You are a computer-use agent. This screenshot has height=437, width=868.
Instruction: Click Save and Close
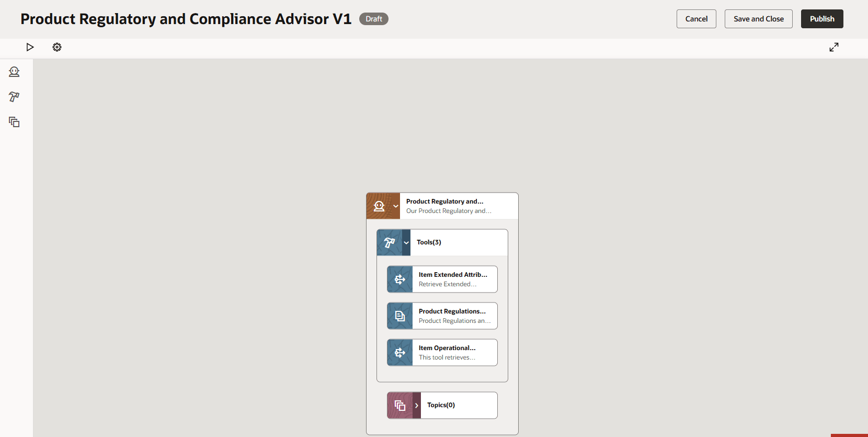tap(759, 19)
